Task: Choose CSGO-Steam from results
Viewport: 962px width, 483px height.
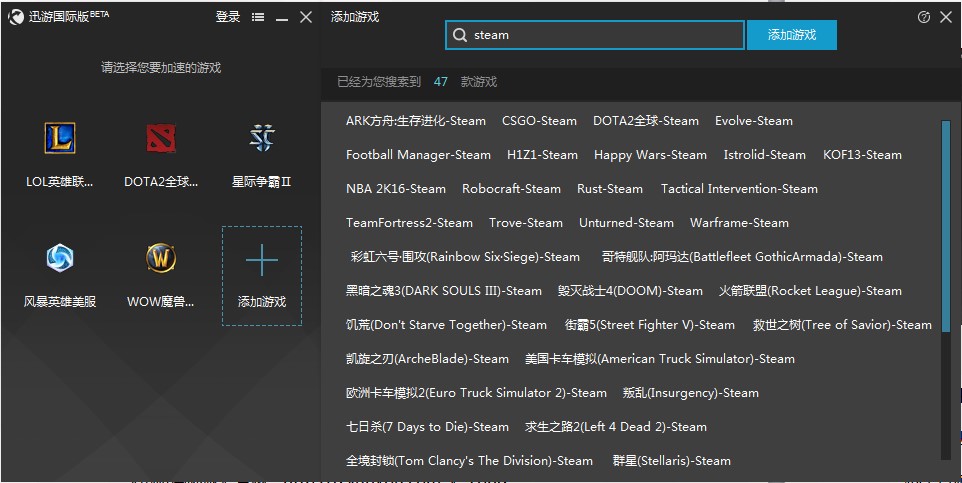Action: point(539,121)
